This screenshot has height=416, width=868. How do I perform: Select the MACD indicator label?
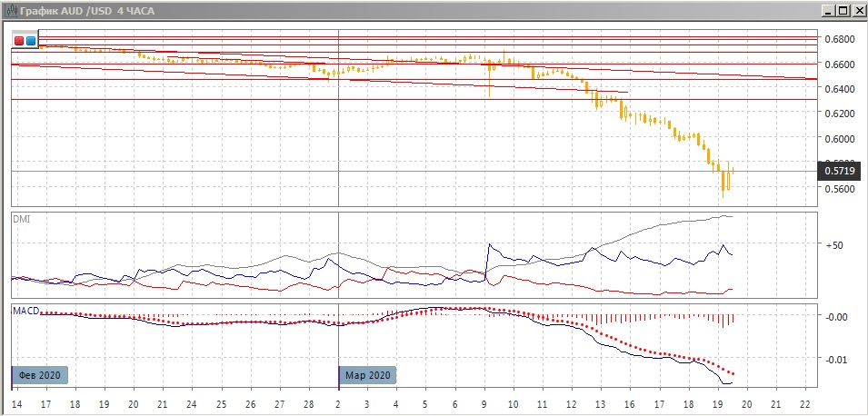[x=25, y=311]
